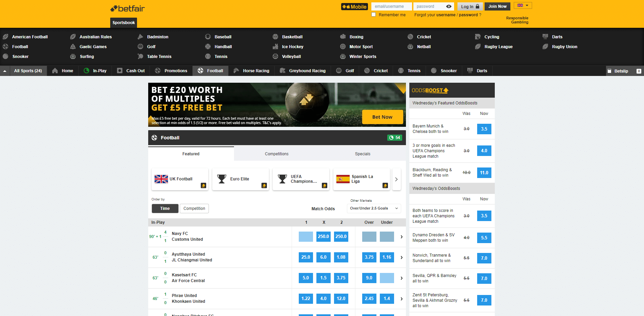Click the Cycling icon
Image resolution: width=644 pixels, height=316 pixels.
point(478,37)
